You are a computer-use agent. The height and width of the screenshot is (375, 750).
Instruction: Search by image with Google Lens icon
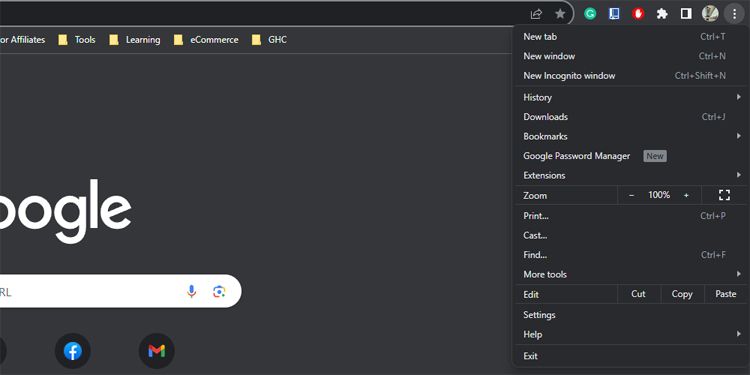[219, 291]
